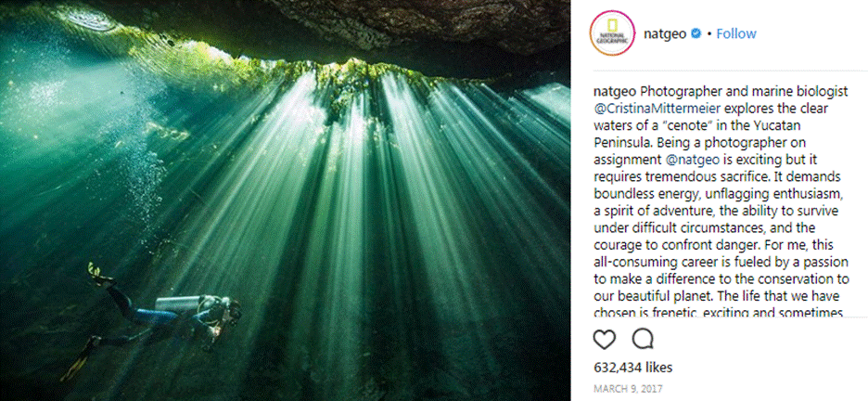Follow the natgeo account
The height and width of the screenshot is (401, 868).
pyautogui.click(x=736, y=33)
